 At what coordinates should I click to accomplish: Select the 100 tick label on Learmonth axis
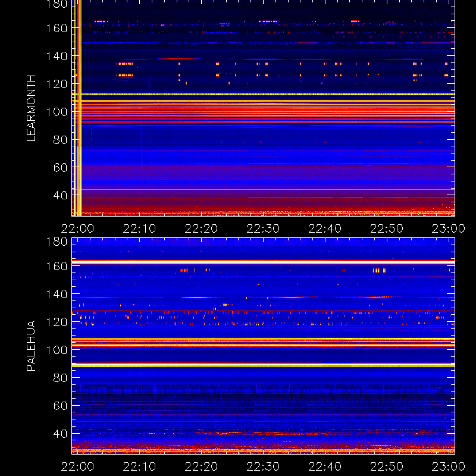(57, 112)
